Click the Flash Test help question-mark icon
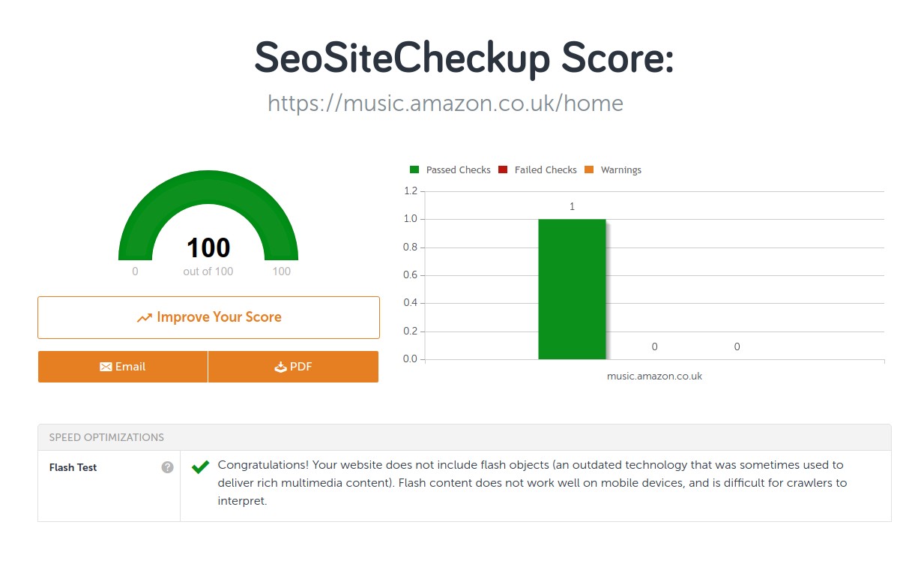 click(168, 467)
